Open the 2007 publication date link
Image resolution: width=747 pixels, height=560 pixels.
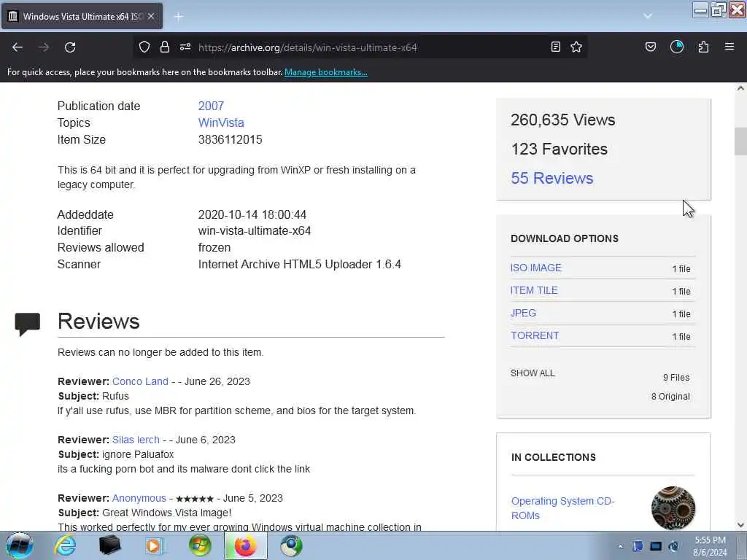click(x=211, y=106)
